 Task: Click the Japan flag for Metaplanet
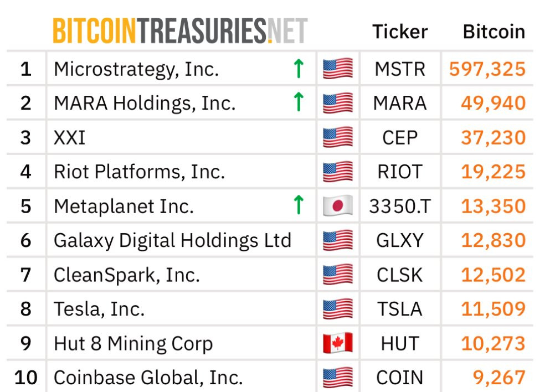tap(338, 206)
